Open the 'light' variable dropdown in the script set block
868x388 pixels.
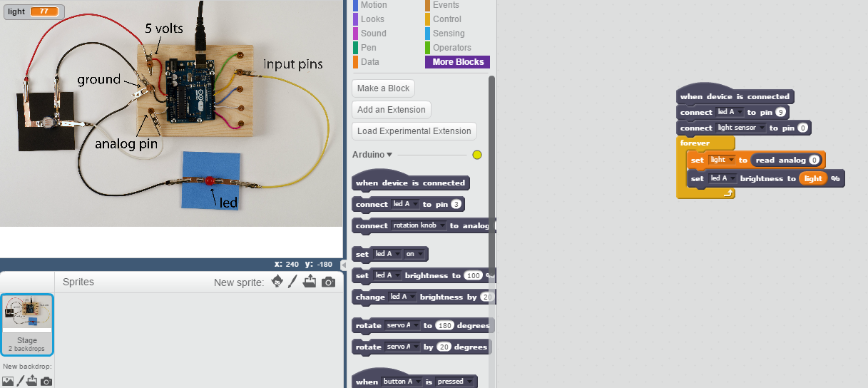(722, 160)
